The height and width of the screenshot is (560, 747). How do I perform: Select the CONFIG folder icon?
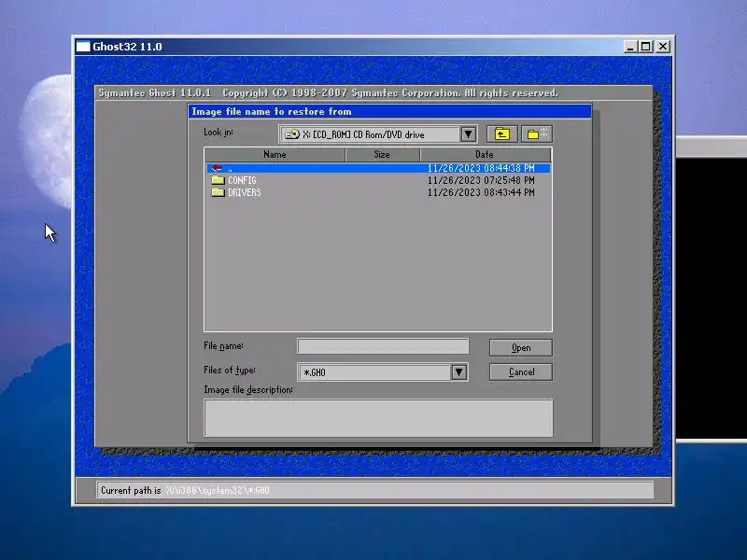point(218,180)
